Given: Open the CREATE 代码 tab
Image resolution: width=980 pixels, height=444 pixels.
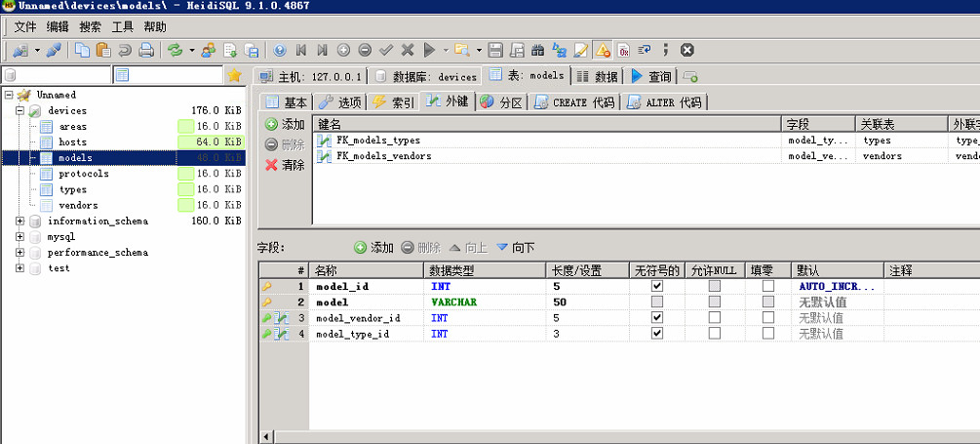Looking at the screenshot, I should 574,102.
